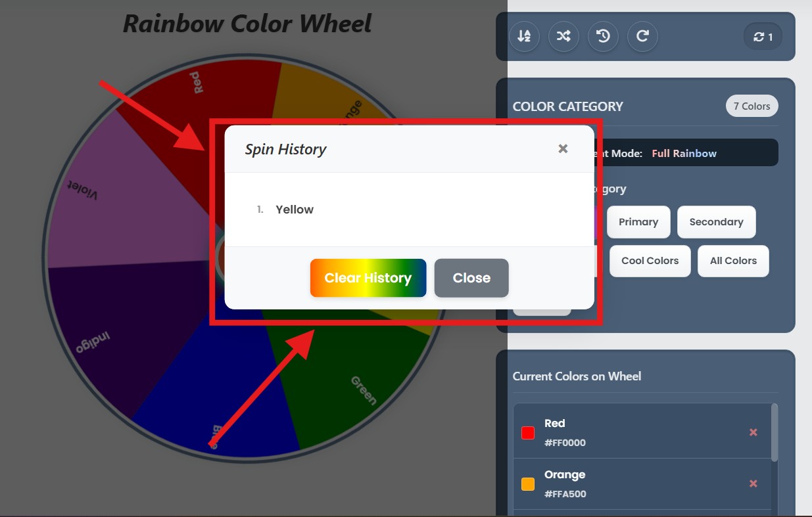Click the gray Close button

pos(471,278)
